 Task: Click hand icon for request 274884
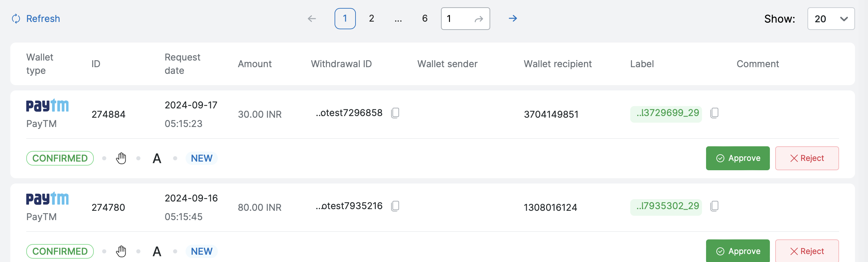tap(121, 158)
